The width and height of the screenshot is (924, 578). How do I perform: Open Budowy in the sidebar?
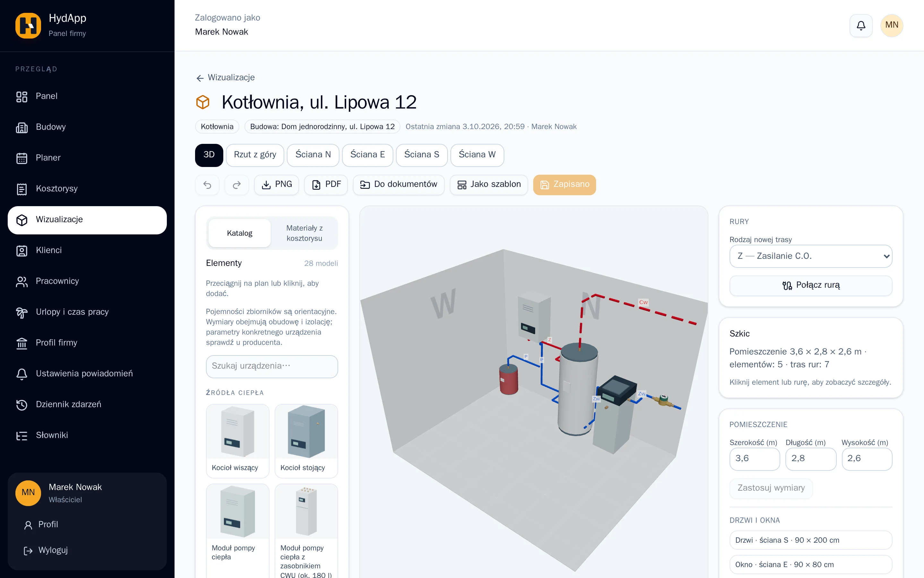tap(87, 127)
